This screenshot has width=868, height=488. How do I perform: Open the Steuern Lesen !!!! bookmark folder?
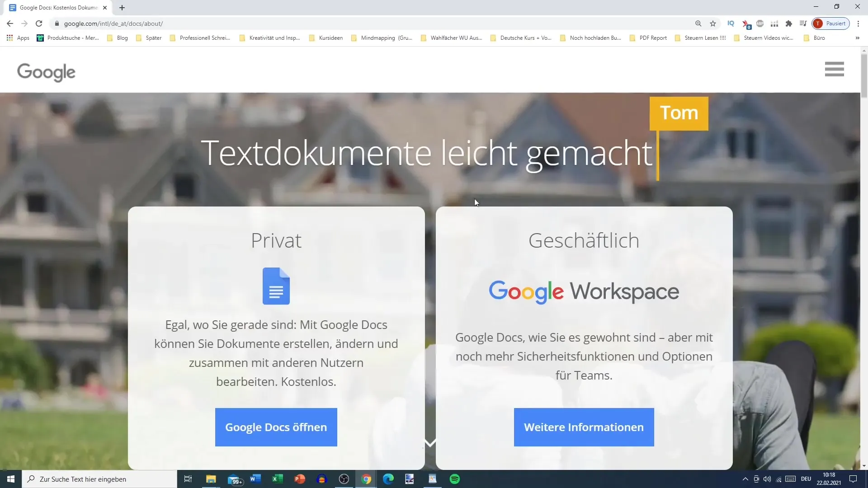pyautogui.click(x=700, y=38)
